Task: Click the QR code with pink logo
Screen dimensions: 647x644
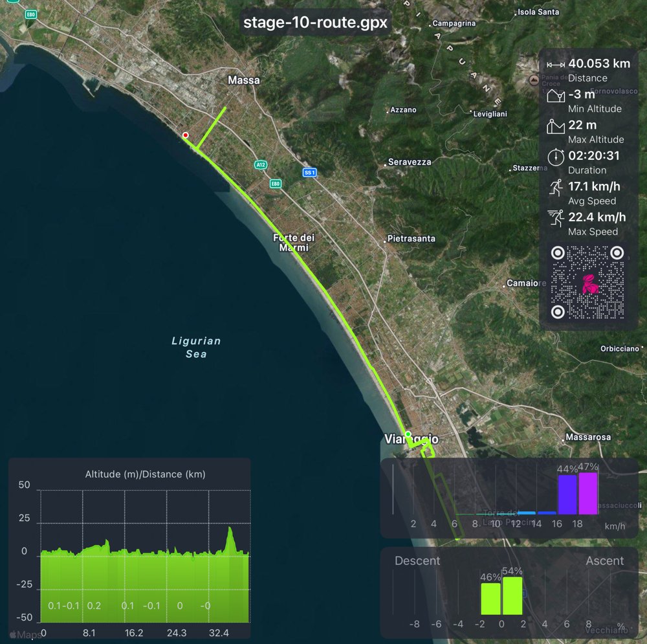Action: [587, 282]
